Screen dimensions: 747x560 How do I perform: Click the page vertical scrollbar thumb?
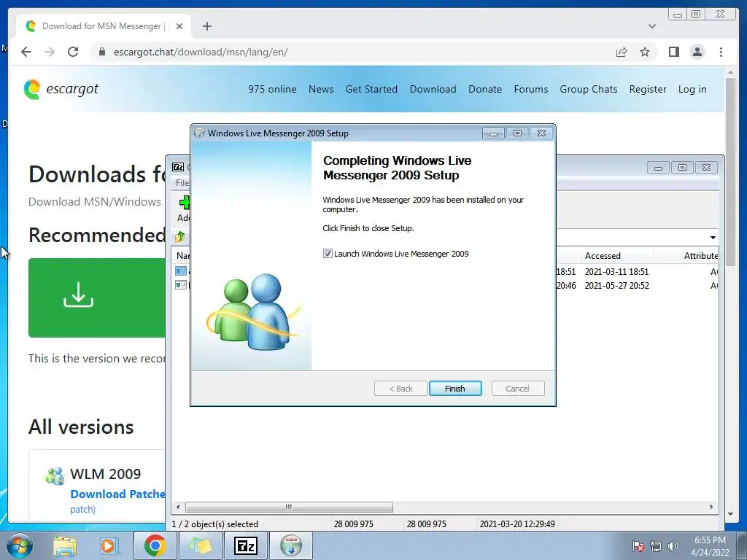point(731,171)
